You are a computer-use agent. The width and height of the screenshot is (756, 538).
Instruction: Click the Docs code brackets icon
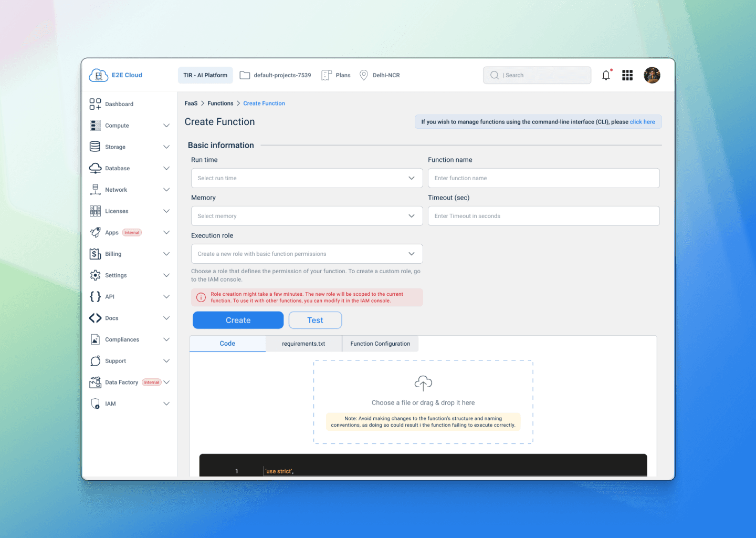click(95, 318)
